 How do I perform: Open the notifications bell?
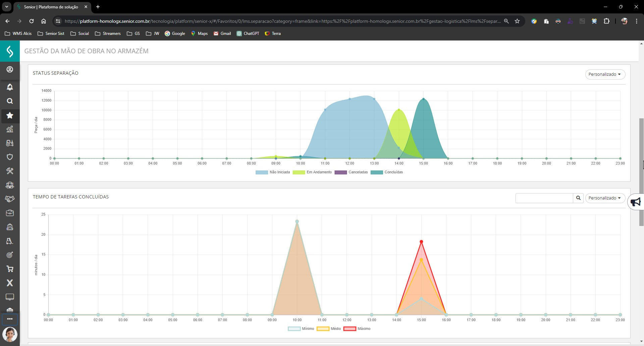(10, 87)
